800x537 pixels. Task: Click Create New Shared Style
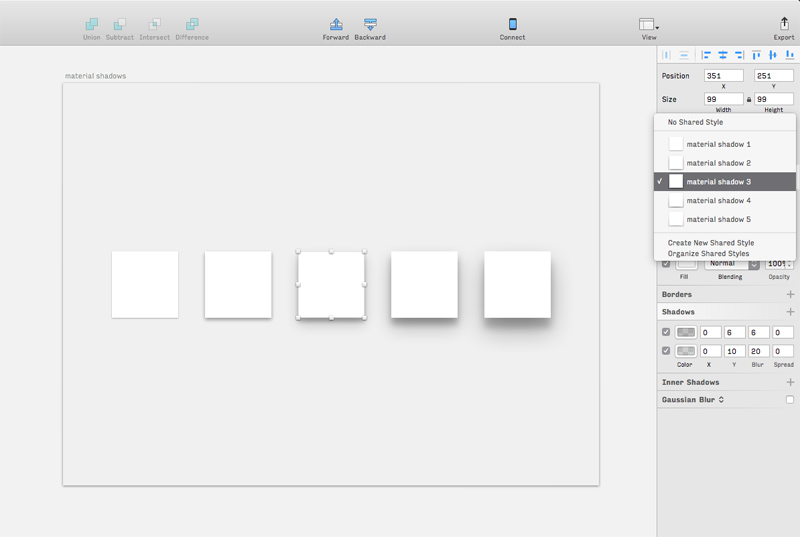(x=711, y=243)
